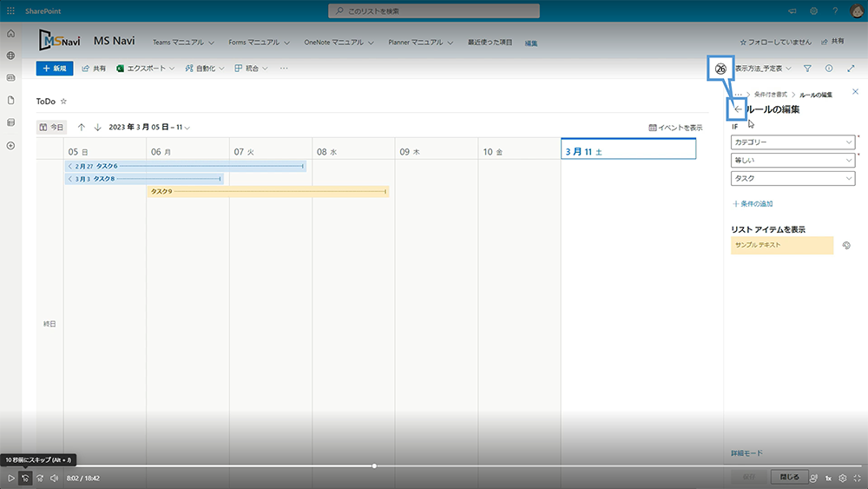
Task: Open the details info pane icon
Action: point(829,68)
